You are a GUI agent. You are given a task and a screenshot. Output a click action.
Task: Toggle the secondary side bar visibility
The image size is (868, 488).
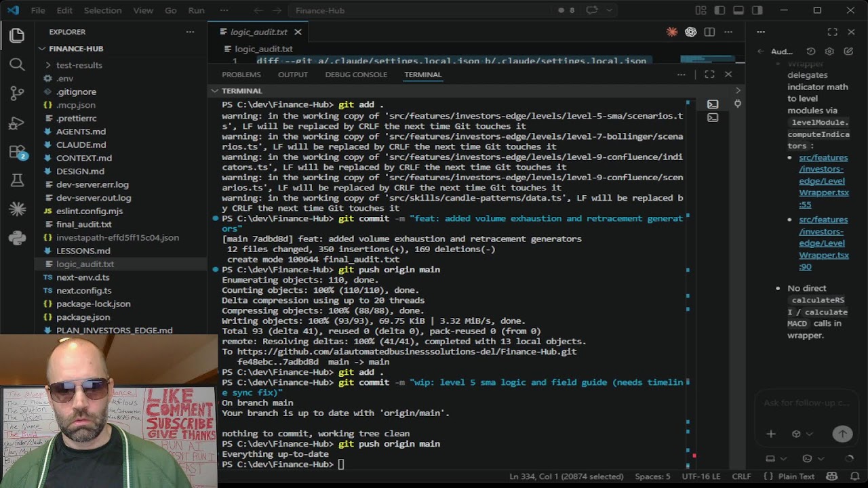[757, 10]
